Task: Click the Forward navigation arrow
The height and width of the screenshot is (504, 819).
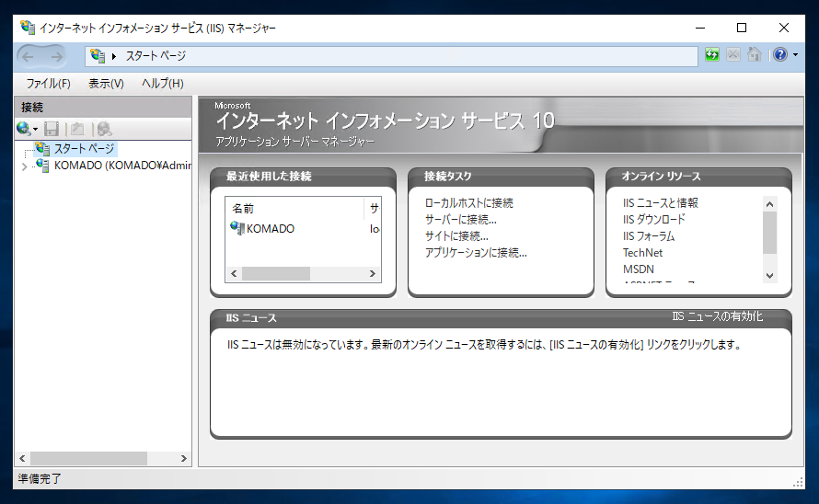Action: click(x=56, y=56)
